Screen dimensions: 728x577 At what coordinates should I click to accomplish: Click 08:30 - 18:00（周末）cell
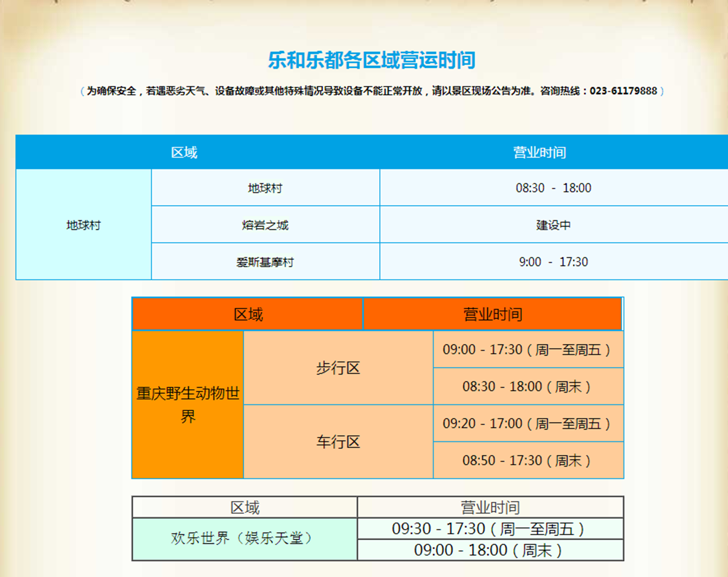click(528, 386)
